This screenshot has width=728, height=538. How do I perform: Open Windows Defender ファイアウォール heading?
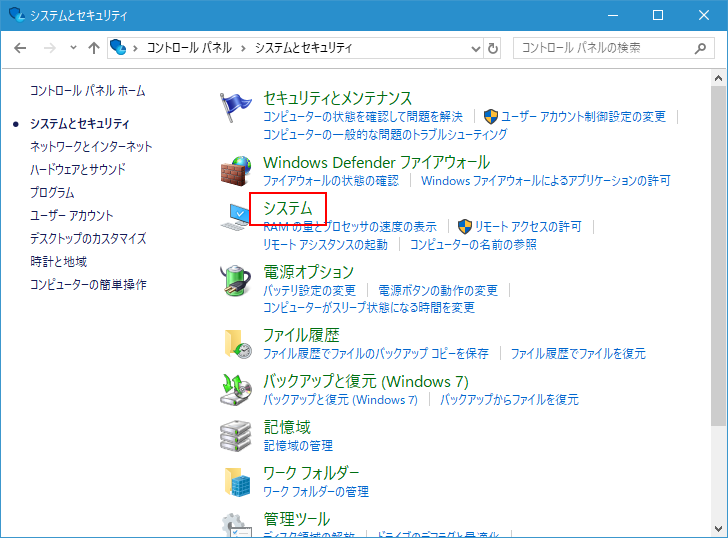point(377,162)
